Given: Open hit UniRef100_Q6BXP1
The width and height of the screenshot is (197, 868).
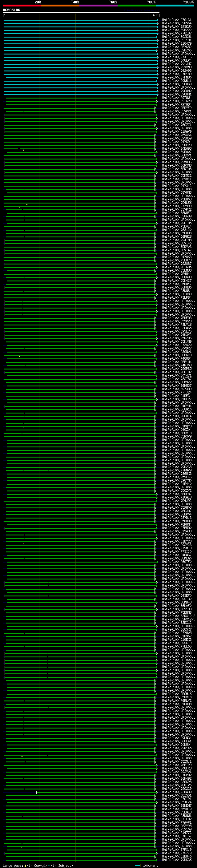Looking at the screenshot, I should pyautogui.click(x=176, y=155).
